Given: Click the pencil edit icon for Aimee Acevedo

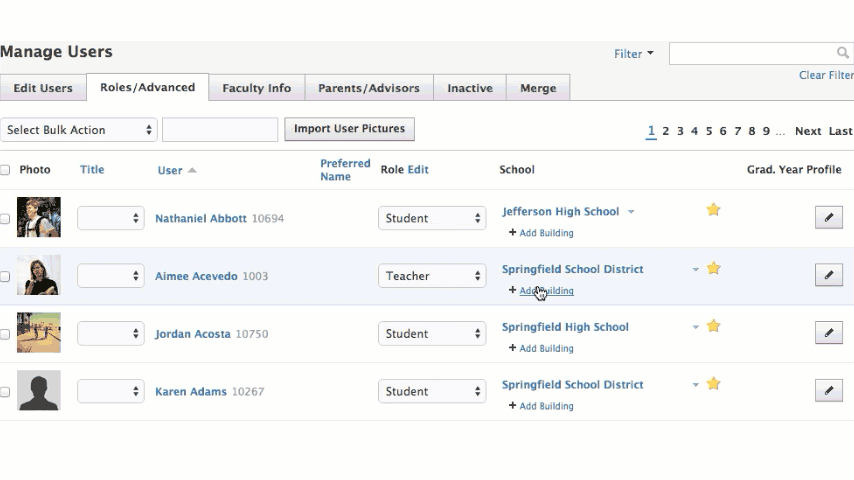Looking at the screenshot, I should [828, 275].
